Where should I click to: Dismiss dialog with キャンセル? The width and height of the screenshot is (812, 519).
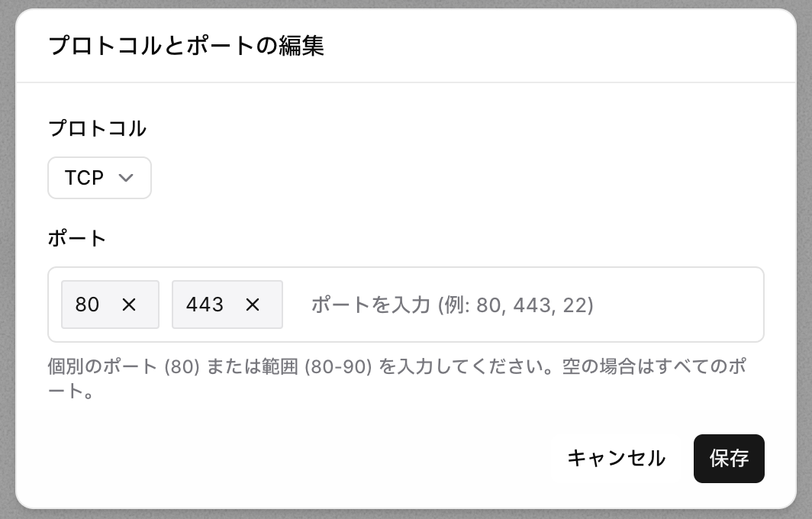[x=617, y=459]
